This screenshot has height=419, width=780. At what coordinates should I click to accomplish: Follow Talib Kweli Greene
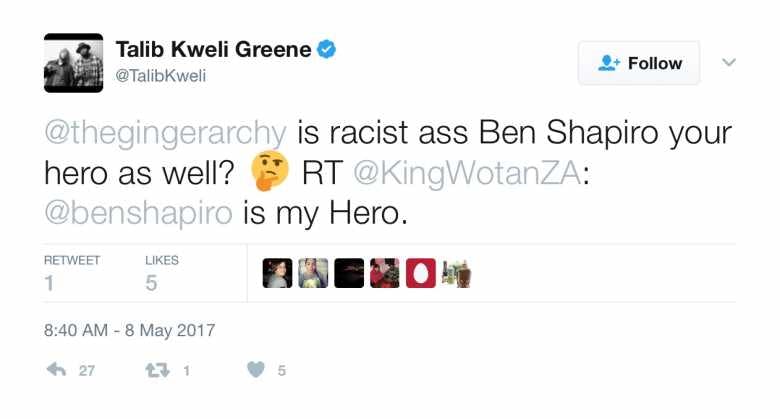(x=639, y=63)
